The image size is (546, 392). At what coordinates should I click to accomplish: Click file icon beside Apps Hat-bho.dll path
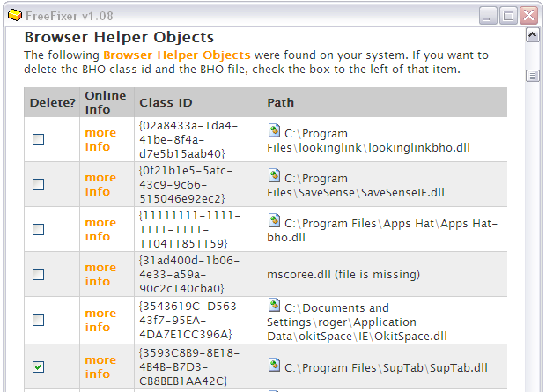pyautogui.click(x=274, y=220)
